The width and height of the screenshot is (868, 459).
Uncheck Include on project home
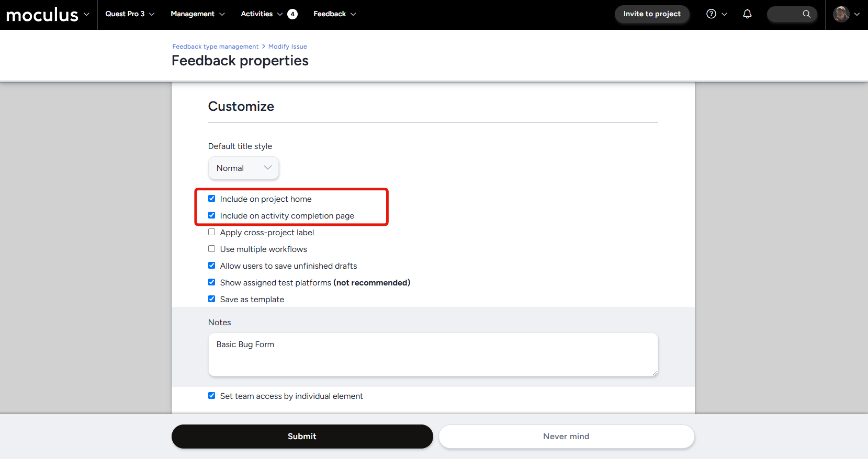pos(212,199)
